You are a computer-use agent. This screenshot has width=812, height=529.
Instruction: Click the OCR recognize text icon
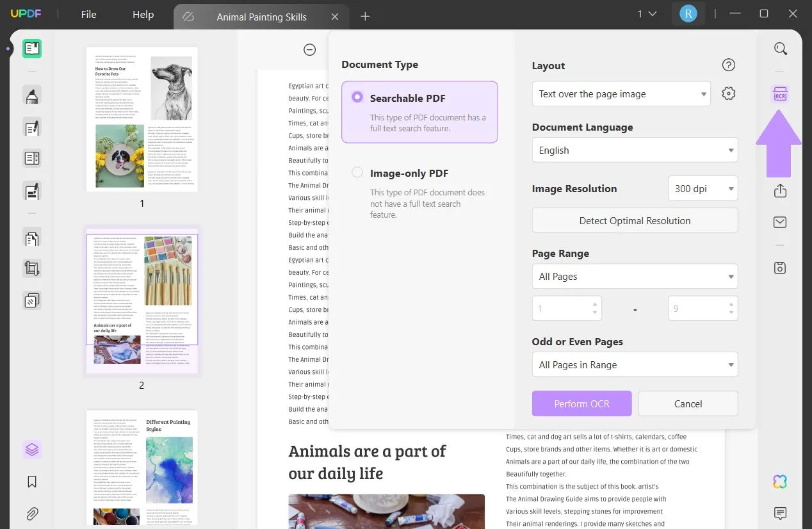pos(780,95)
